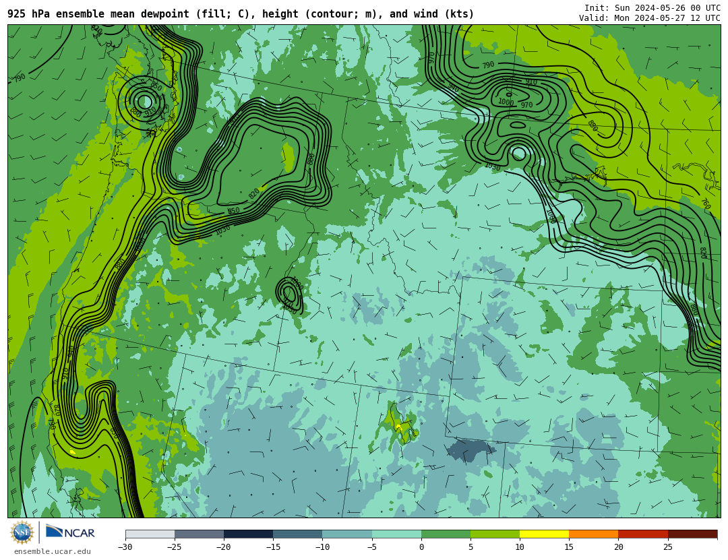Click the -25 to -20 colorbar segment
Image resolution: width=728 pixels, height=560 pixels.
(199, 534)
